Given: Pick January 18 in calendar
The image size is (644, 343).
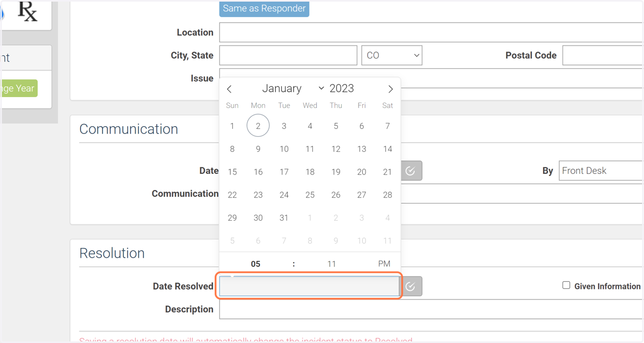Looking at the screenshot, I should pyautogui.click(x=310, y=172).
